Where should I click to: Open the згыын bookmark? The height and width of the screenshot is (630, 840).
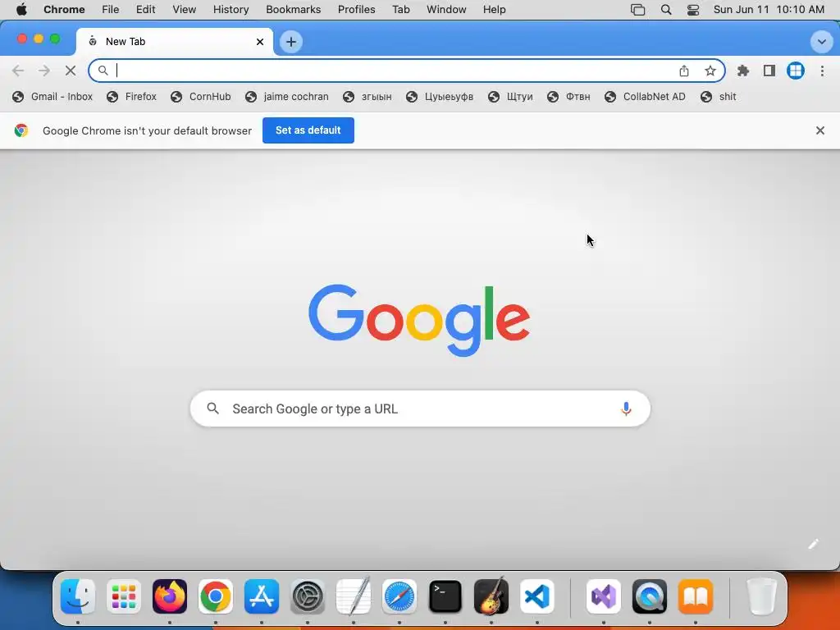(367, 97)
